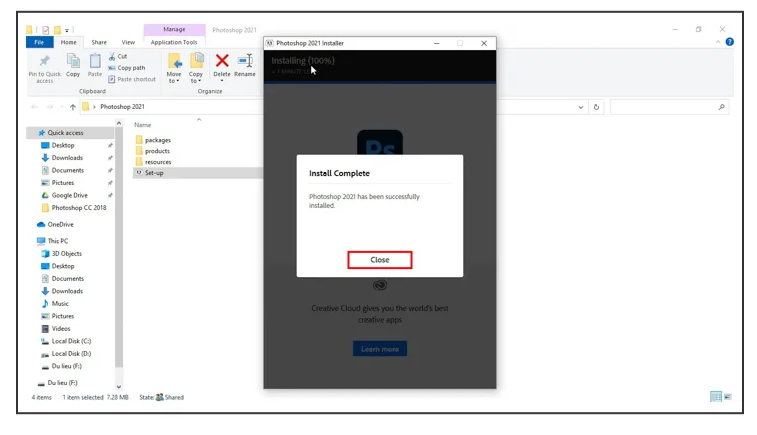Switch to the Share ribbon tab

click(99, 42)
